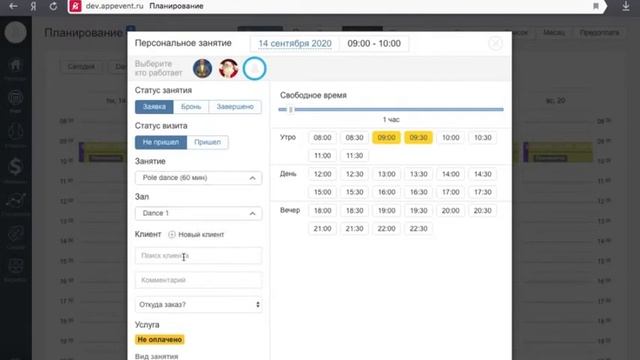Pick the 11:00 time slot
This screenshot has height=360, width=640.
point(322,156)
